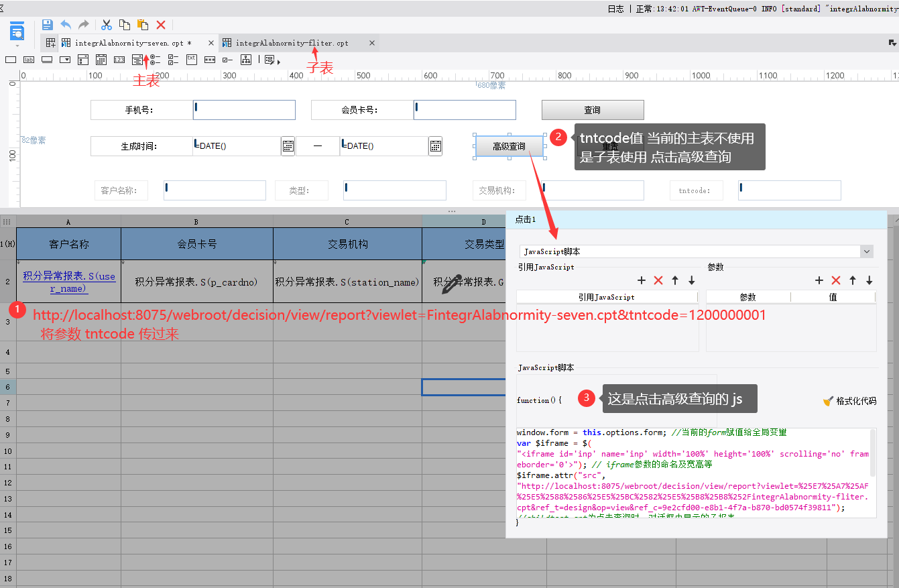This screenshot has height=588, width=899.
Task: Move the referenced JavaScript entry down
Action: coord(692,280)
